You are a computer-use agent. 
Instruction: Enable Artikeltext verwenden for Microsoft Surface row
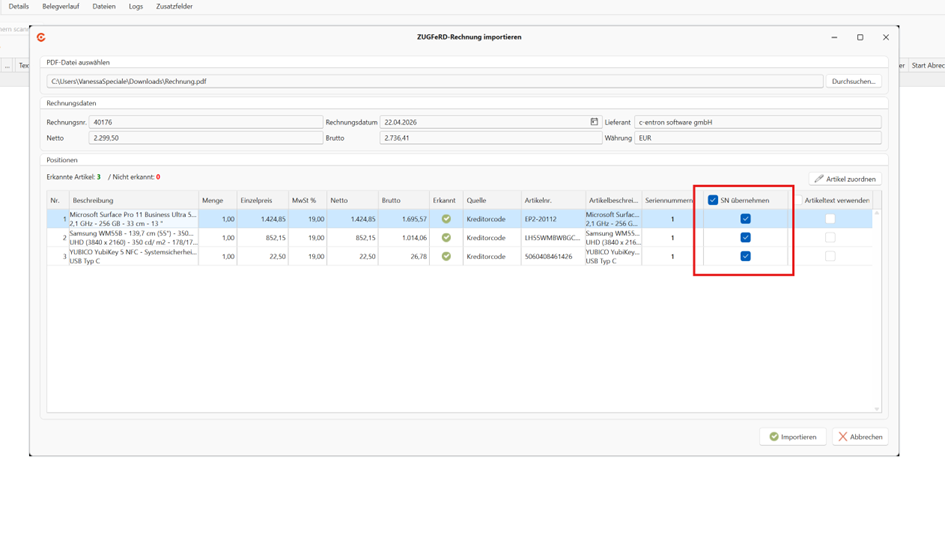point(830,219)
